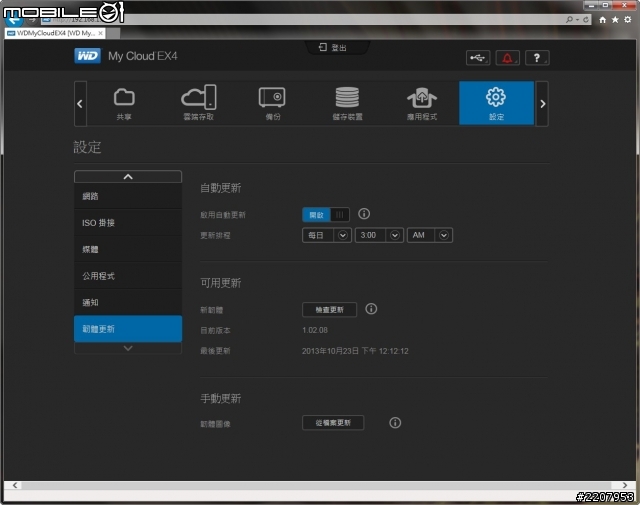Select ISO 掛接 in the sidebar
The image size is (640, 505).
click(128, 222)
